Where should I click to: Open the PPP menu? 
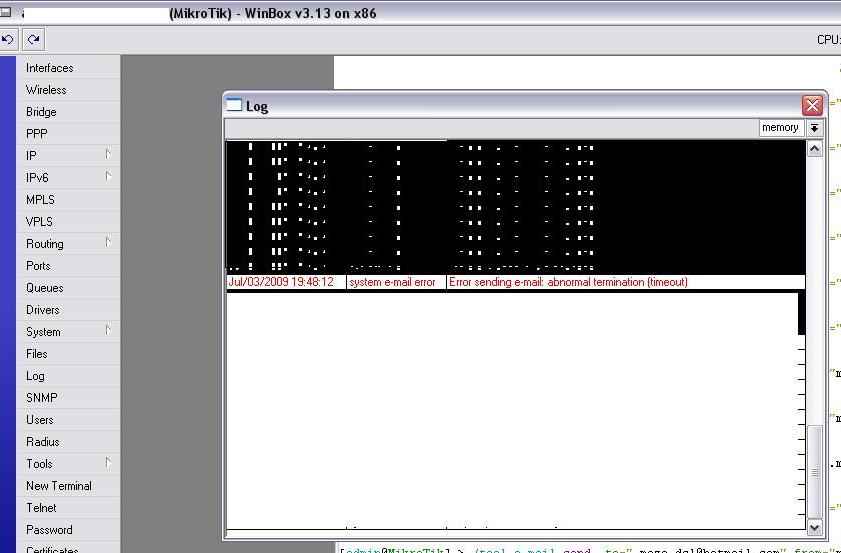point(68,134)
